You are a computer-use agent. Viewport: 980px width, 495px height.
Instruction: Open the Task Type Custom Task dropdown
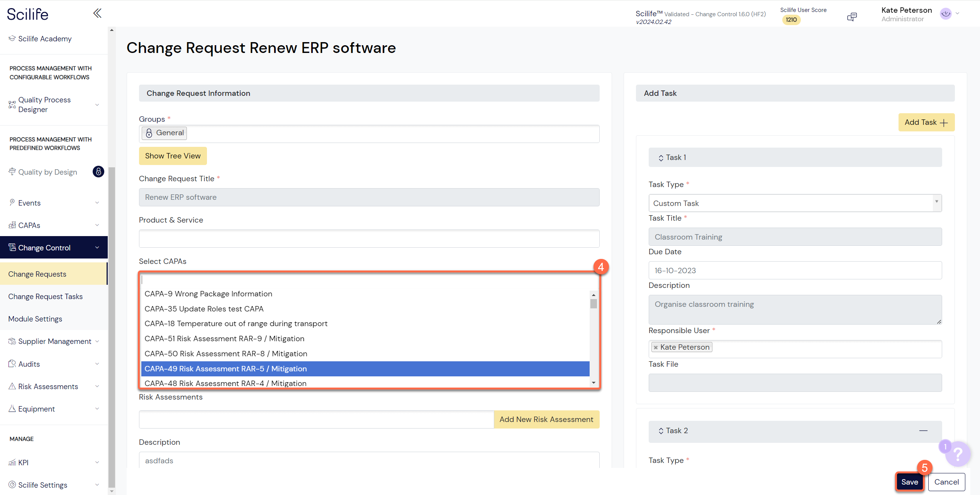point(795,203)
